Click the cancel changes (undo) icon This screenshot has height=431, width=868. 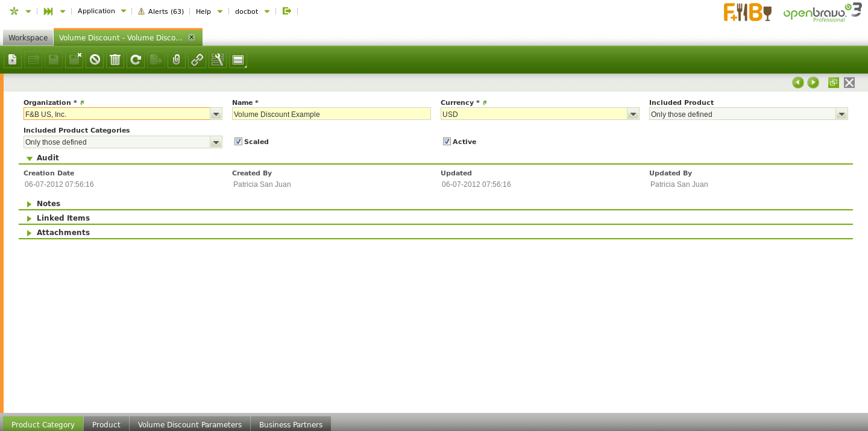click(95, 60)
